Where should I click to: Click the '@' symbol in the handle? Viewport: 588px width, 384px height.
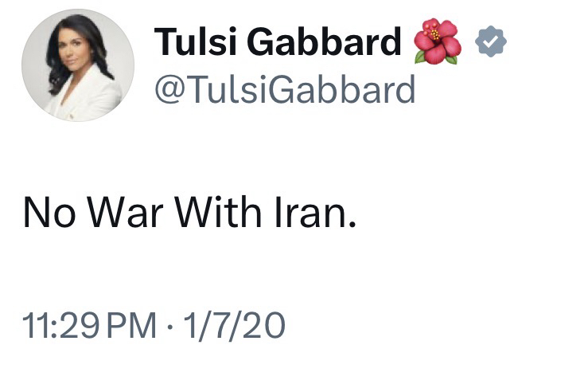pos(168,90)
